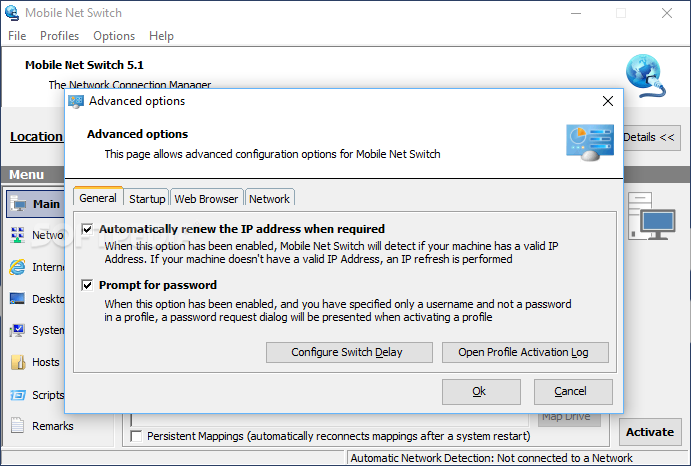
Task: Select Scripts label in sidebar
Action: (x=48, y=395)
